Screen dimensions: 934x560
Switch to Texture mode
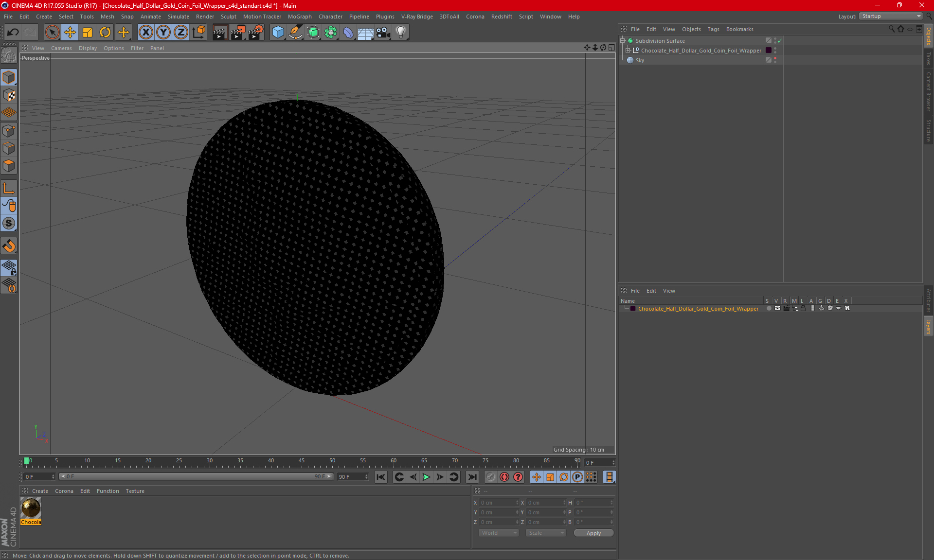click(9, 95)
